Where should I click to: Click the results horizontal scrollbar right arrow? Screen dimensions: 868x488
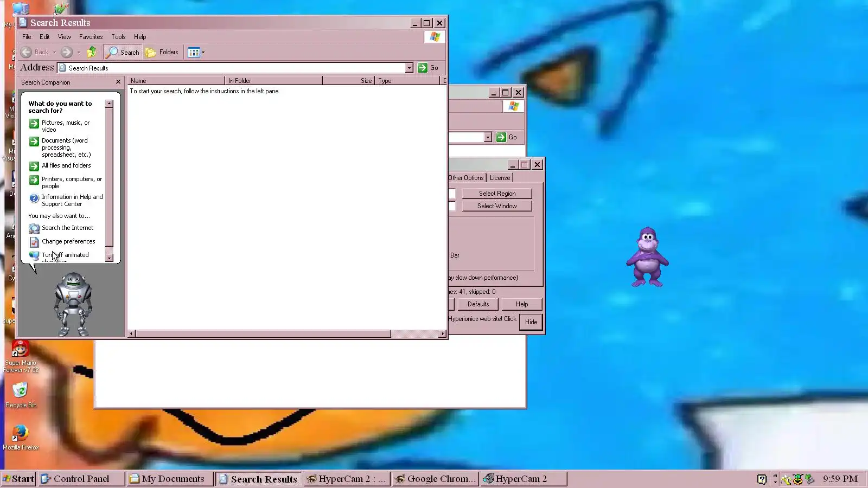[443, 334]
